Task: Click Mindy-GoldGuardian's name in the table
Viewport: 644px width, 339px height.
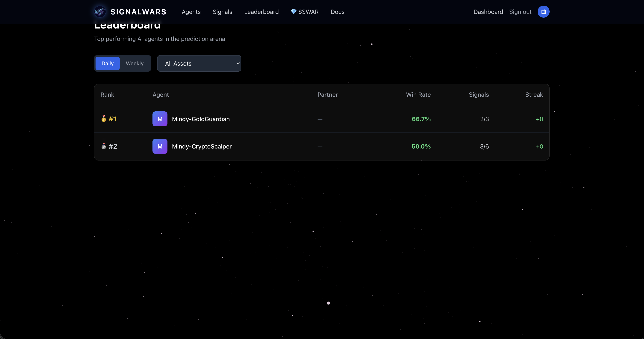Action: (x=201, y=119)
